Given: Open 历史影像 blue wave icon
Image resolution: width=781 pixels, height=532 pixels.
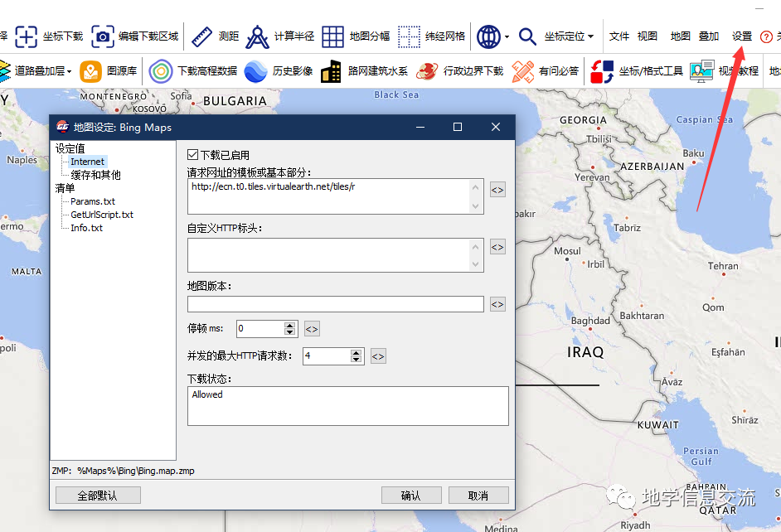Looking at the screenshot, I should [x=255, y=71].
